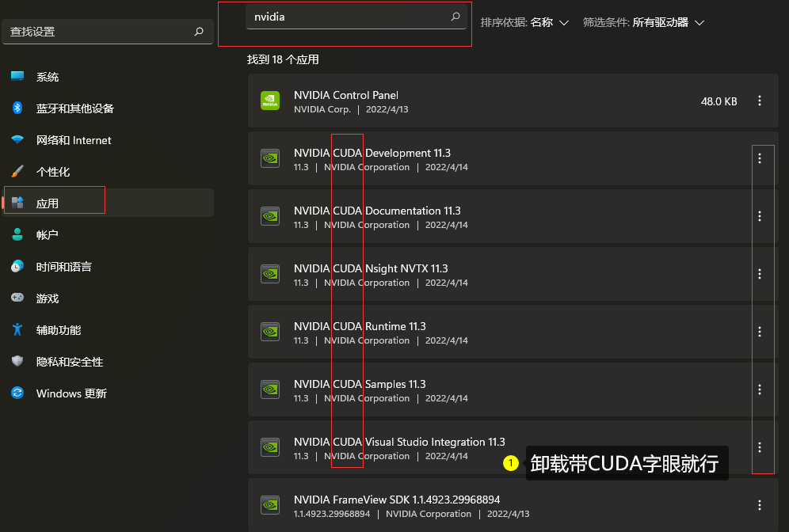
Task: Click the magnifier icon in nvidia search
Action: click(455, 17)
